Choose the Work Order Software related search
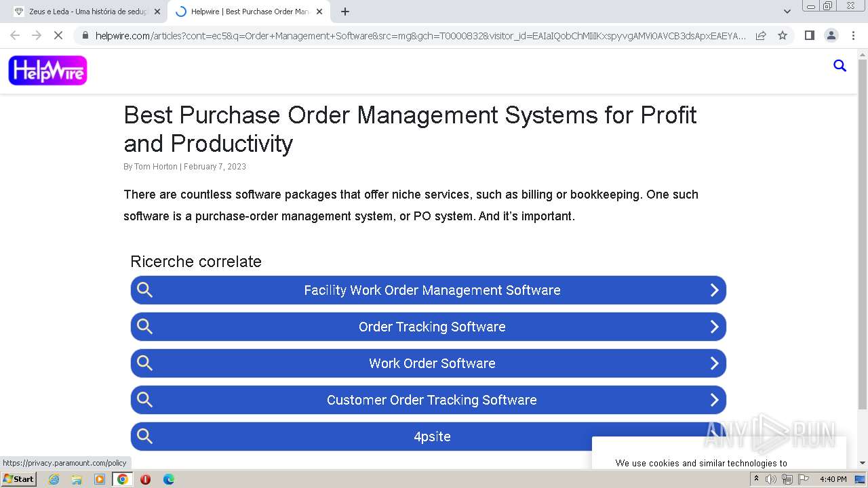Image resolution: width=868 pixels, height=488 pixels. tap(429, 363)
